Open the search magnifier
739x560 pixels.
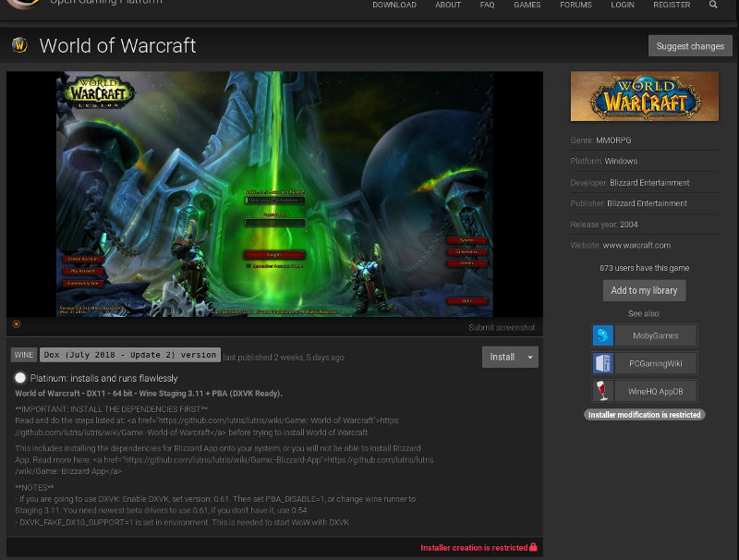click(713, 5)
